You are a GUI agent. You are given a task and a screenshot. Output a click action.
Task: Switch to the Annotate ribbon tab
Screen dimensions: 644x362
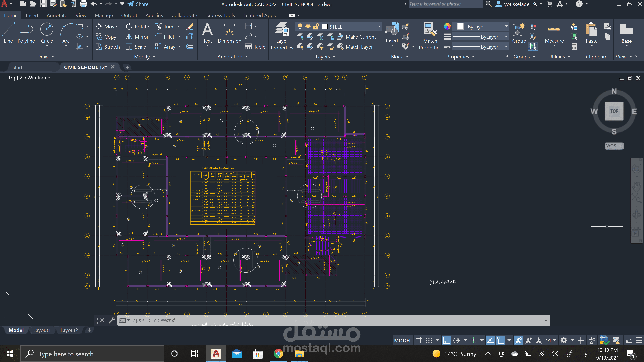57,15
